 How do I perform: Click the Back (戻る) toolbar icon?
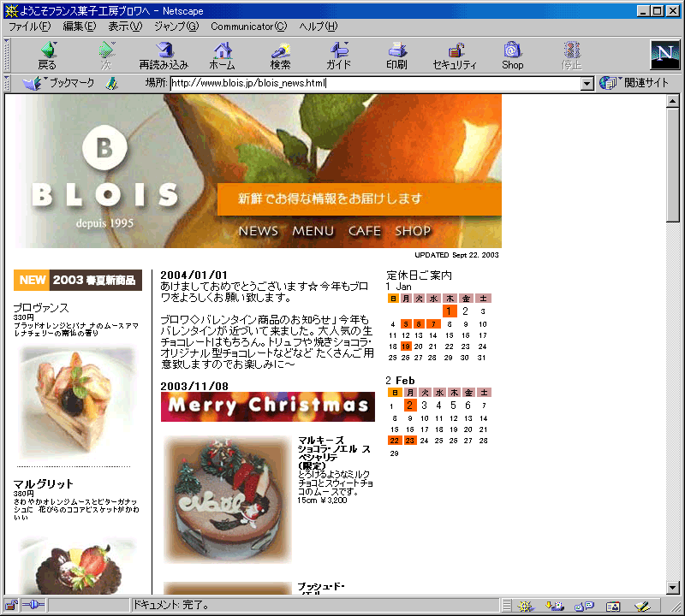47,56
